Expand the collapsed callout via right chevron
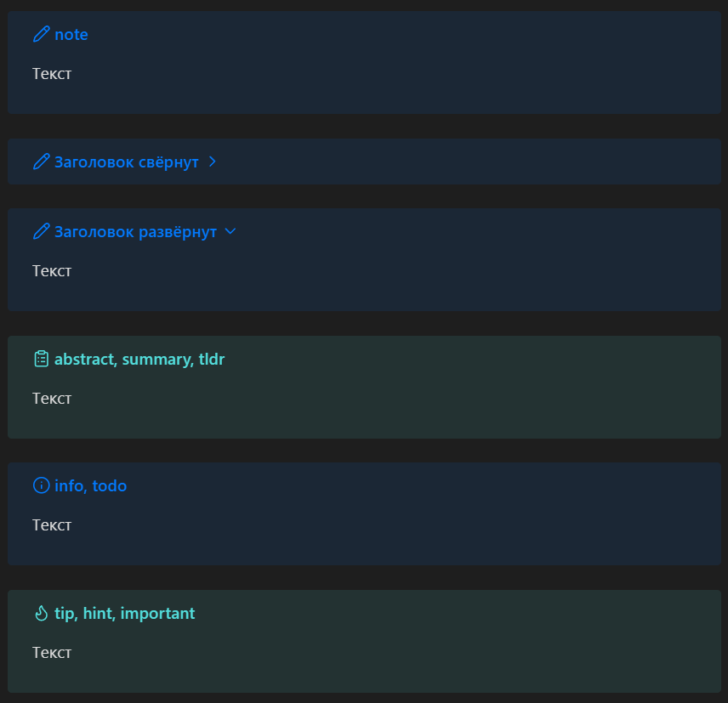The width and height of the screenshot is (728, 703). point(213,162)
